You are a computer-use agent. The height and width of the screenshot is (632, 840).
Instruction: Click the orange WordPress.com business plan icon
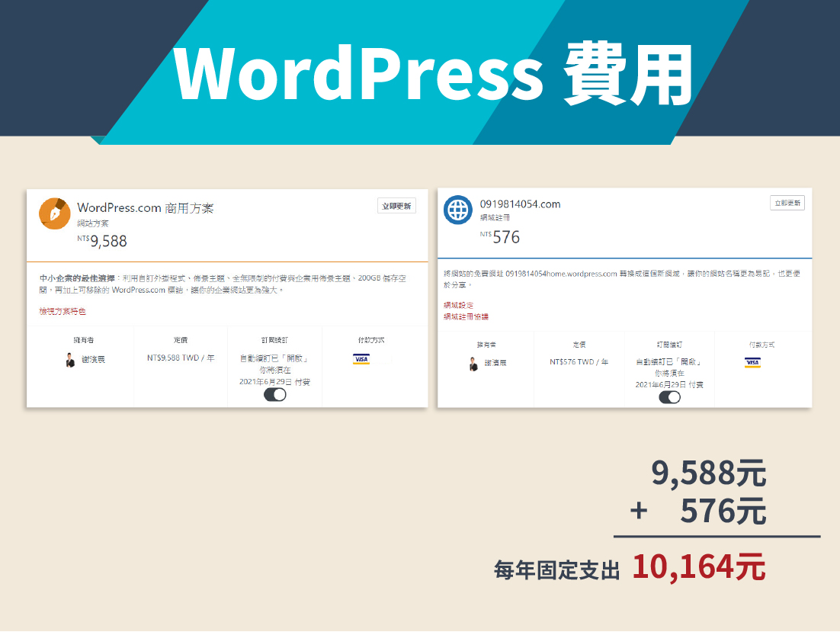(55, 213)
